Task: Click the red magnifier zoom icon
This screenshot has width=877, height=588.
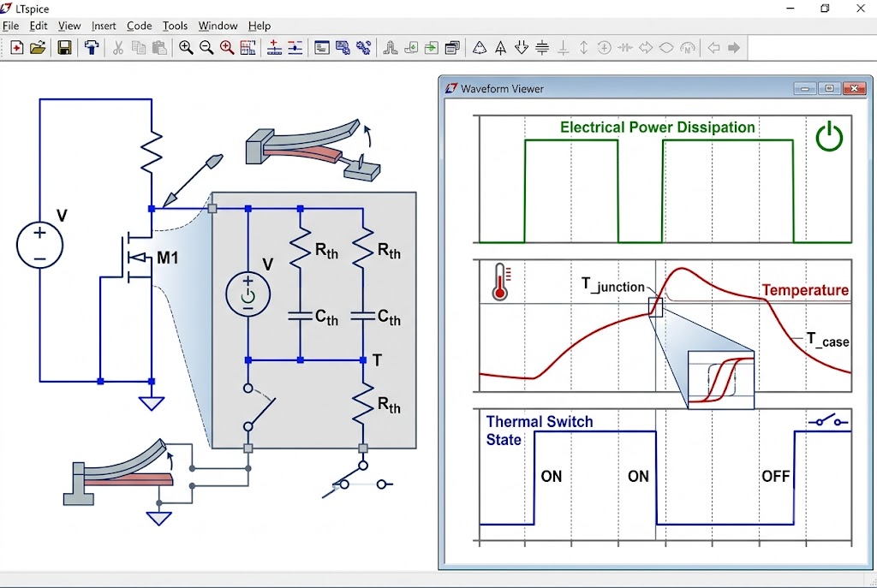Action: pyautogui.click(x=227, y=48)
